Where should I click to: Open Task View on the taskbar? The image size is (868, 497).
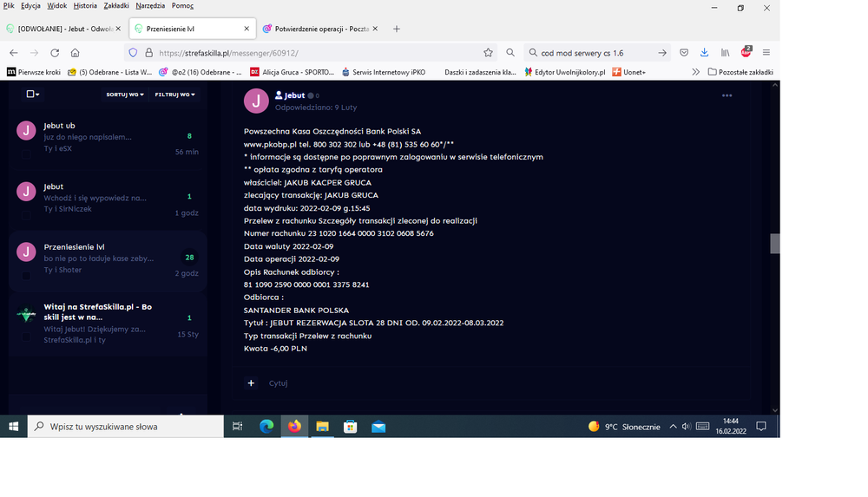(238, 426)
